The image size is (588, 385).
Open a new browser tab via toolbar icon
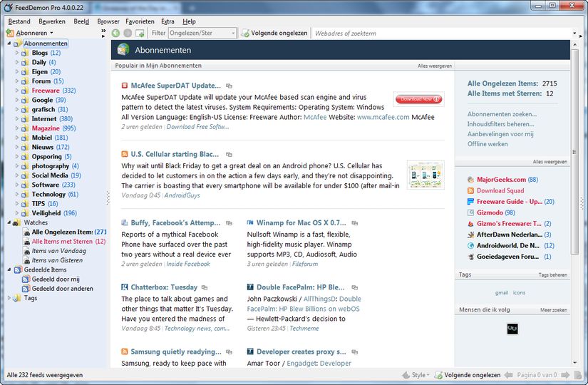140,33
